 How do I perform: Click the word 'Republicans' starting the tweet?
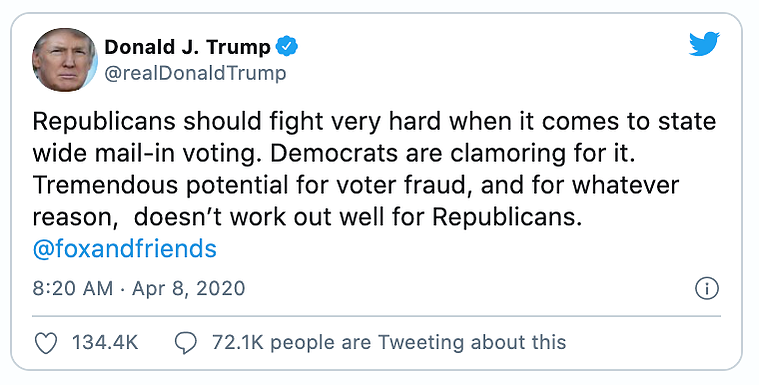(x=104, y=122)
